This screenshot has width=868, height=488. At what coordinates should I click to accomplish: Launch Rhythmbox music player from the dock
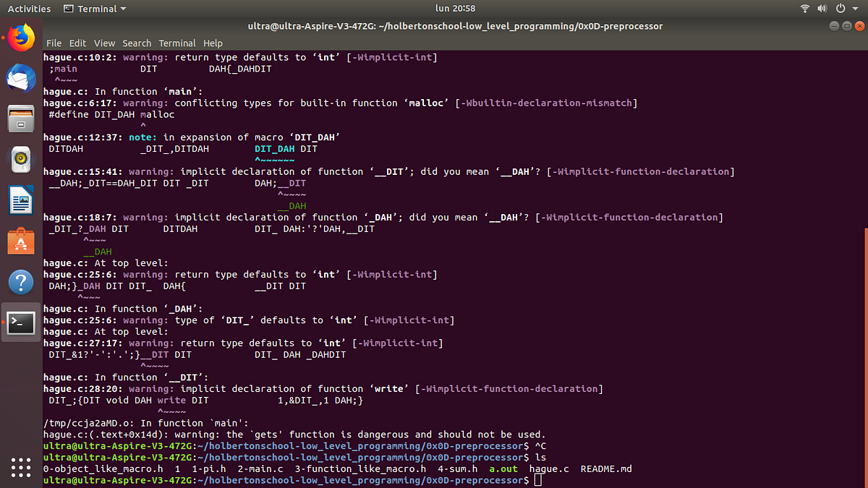click(x=21, y=158)
